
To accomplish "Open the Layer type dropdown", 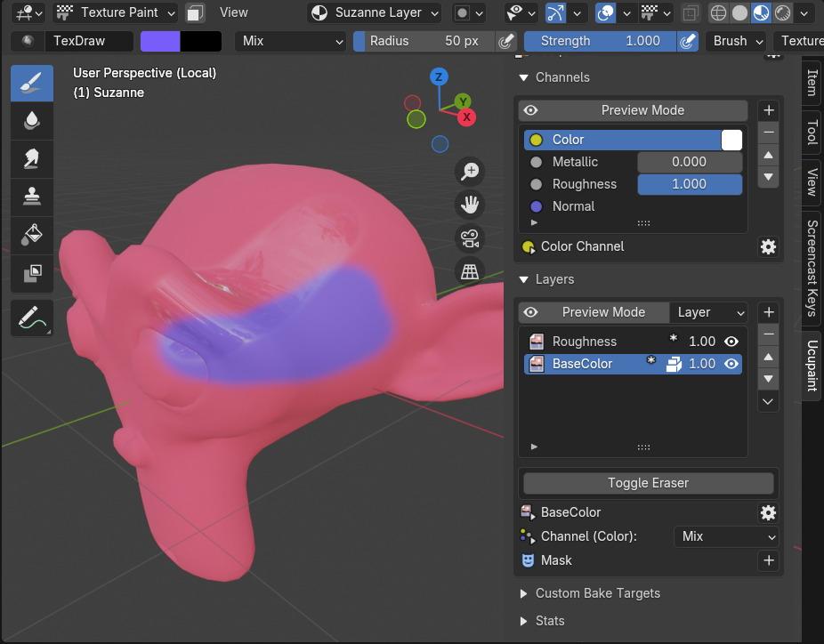I will (709, 312).
